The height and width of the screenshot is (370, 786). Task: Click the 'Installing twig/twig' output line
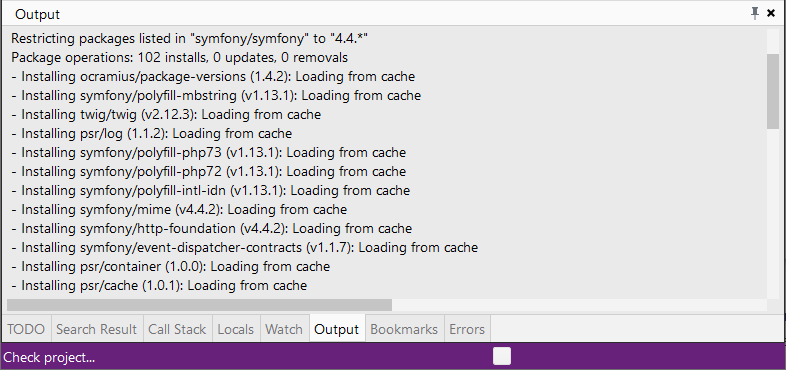coord(166,114)
